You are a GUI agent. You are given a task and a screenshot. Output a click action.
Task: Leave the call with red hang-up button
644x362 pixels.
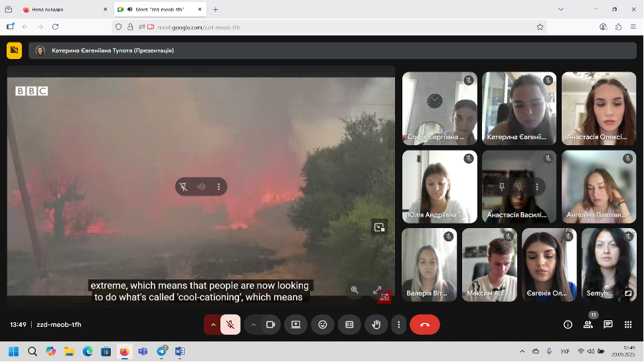click(x=425, y=325)
